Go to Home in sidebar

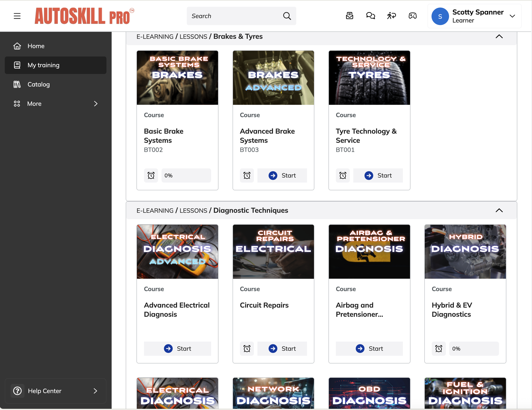(x=36, y=46)
